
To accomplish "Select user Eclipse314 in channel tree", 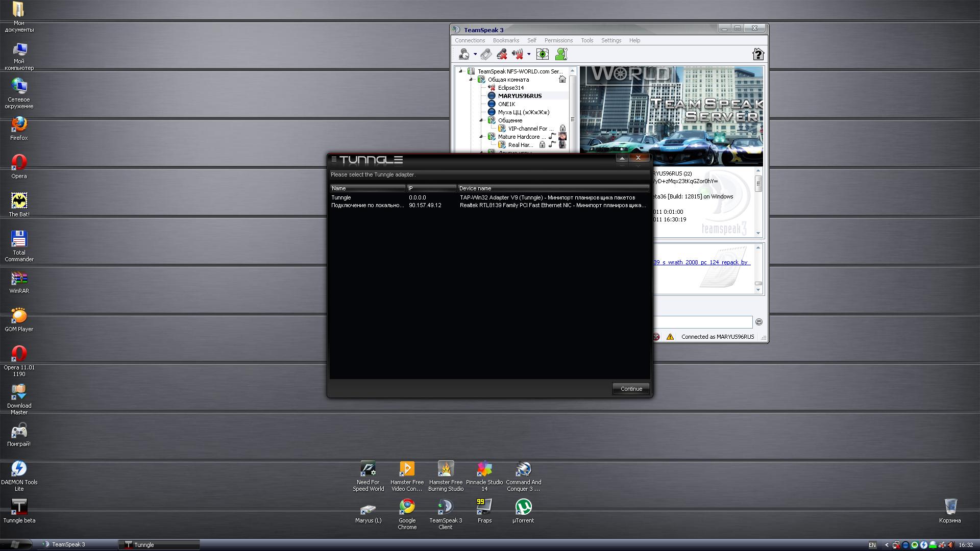I will point(511,88).
